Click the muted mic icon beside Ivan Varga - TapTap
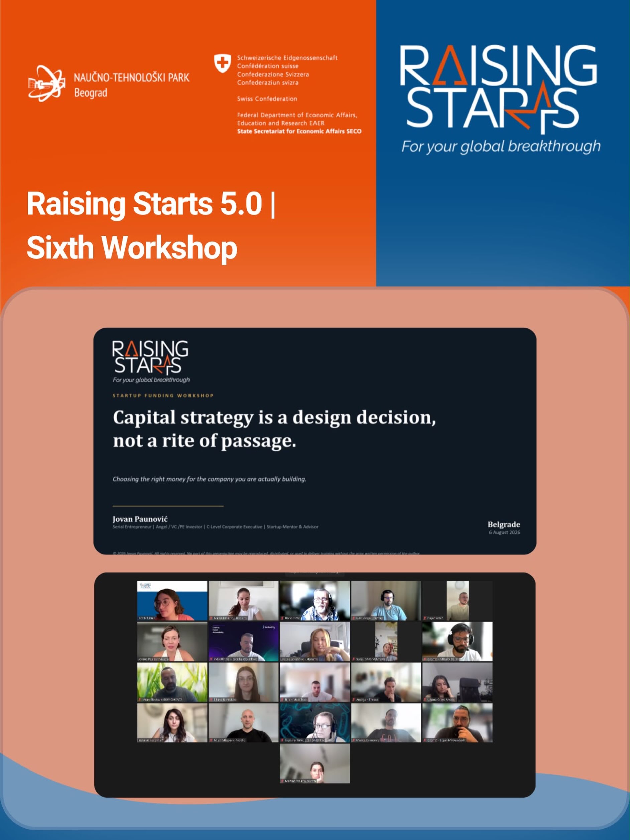This screenshot has width=630, height=840. [354, 618]
